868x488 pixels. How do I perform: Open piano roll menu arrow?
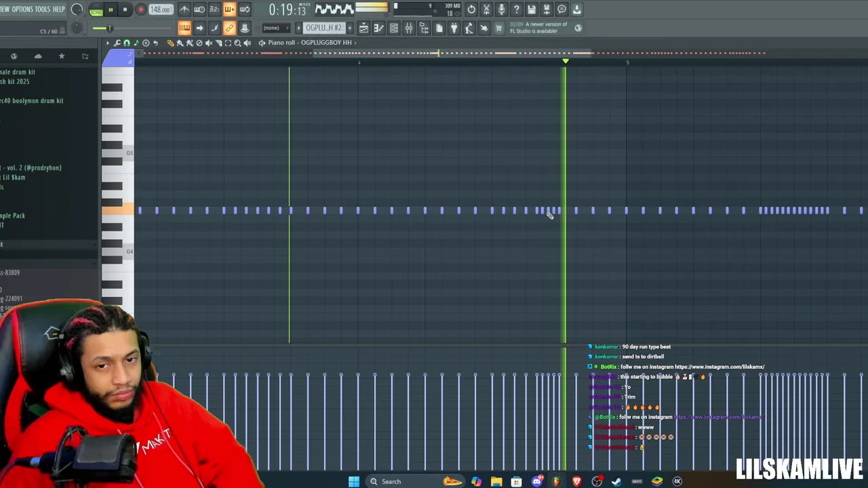click(107, 43)
